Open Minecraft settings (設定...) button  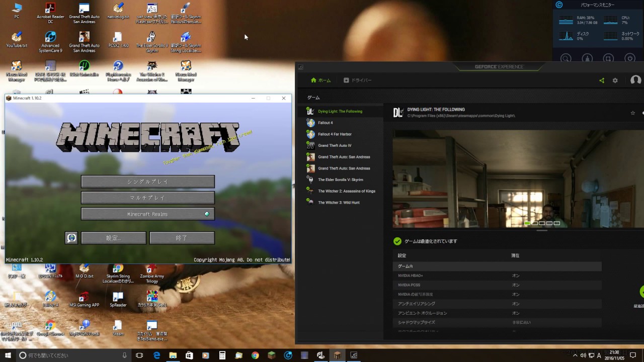click(114, 238)
